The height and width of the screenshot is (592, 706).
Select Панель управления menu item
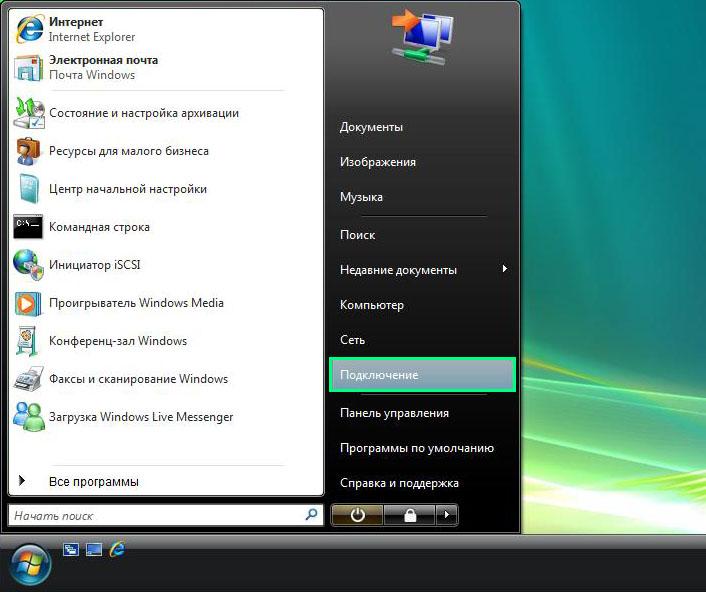tap(394, 413)
